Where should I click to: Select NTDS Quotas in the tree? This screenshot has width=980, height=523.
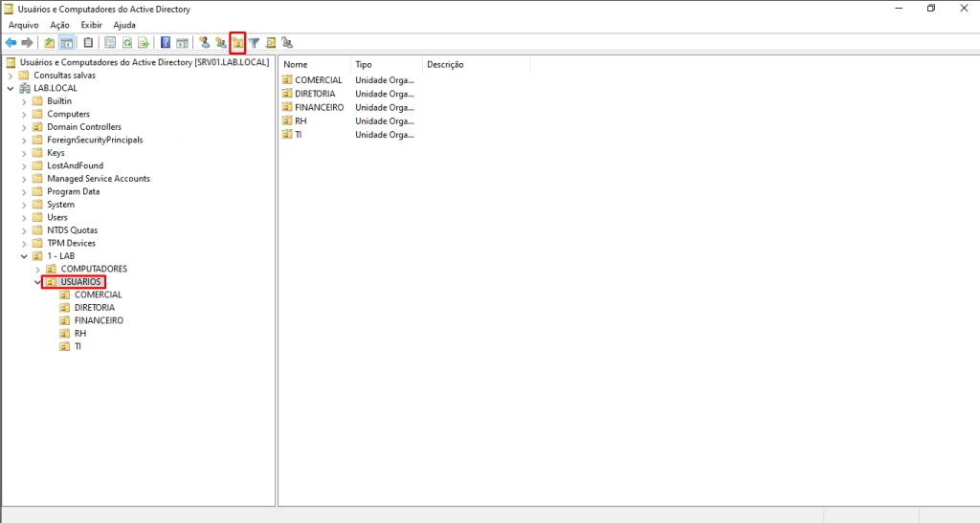point(72,230)
